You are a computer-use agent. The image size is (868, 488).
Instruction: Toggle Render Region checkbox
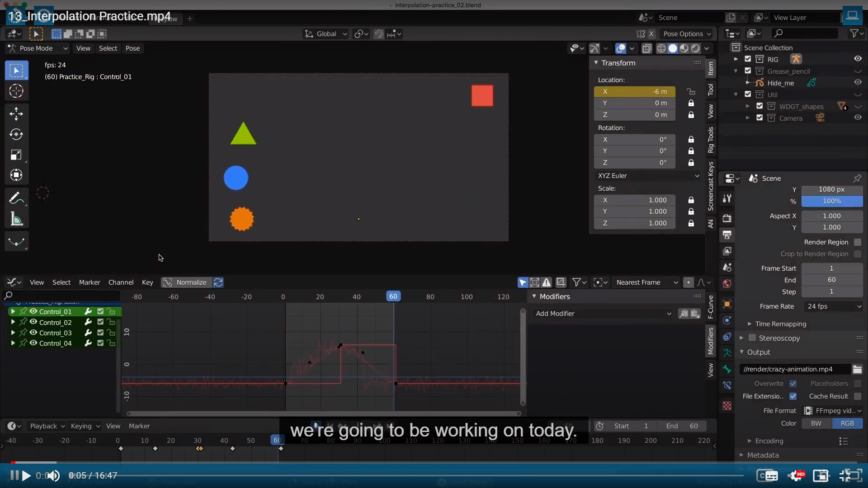click(858, 242)
